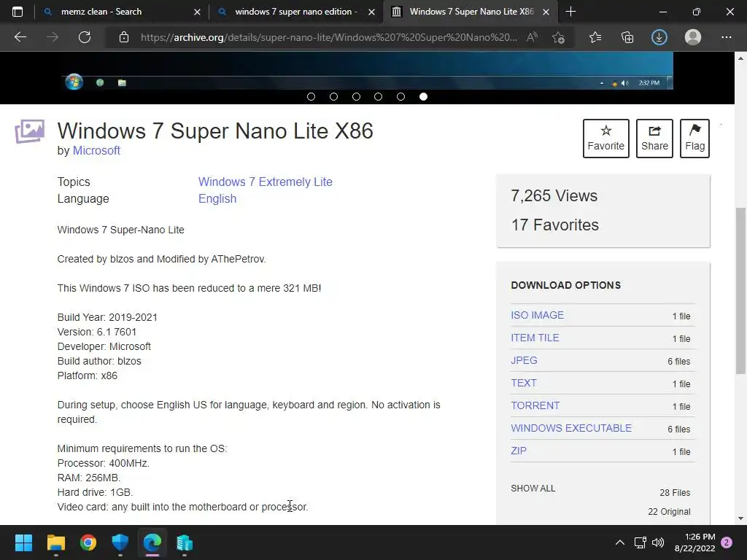This screenshot has height=560, width=747.
Task: Select the Windows 7 Super Nano Lite X86 tab
Action: tap(471, 12)
